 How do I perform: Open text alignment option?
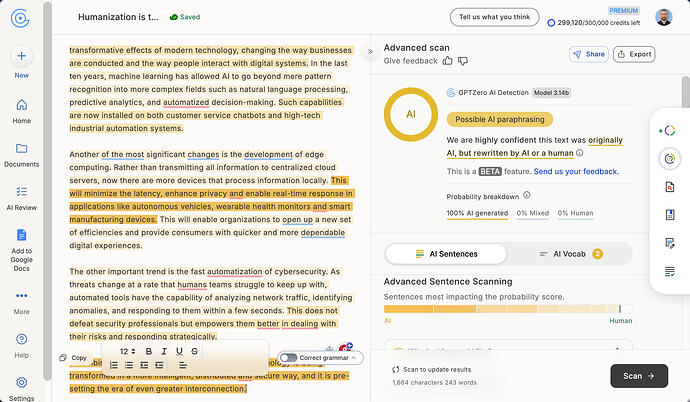(x=183, y=365)
